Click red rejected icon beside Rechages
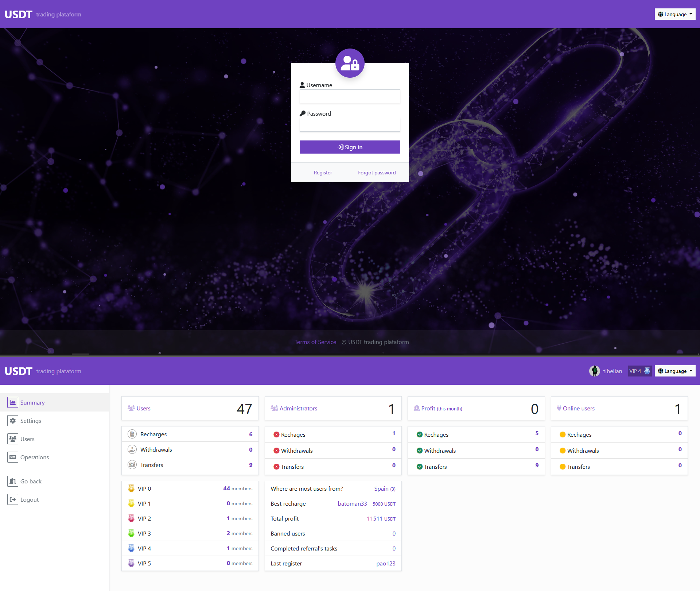The height and width of the screenshot is (591, 700). pos(276,434)
